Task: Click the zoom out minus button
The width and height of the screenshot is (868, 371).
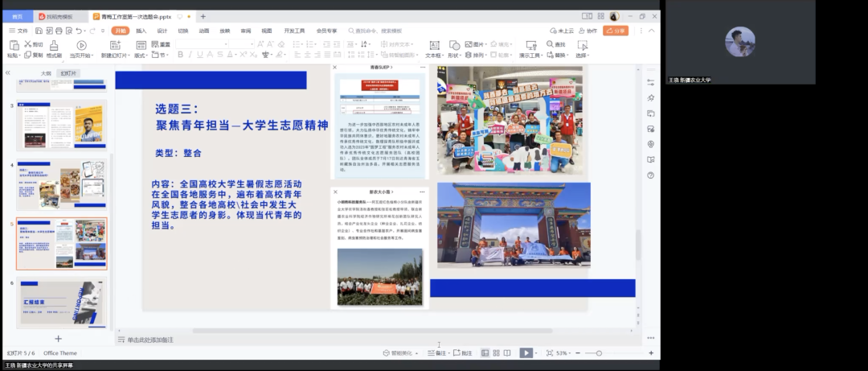Action: tap(578, 353)
